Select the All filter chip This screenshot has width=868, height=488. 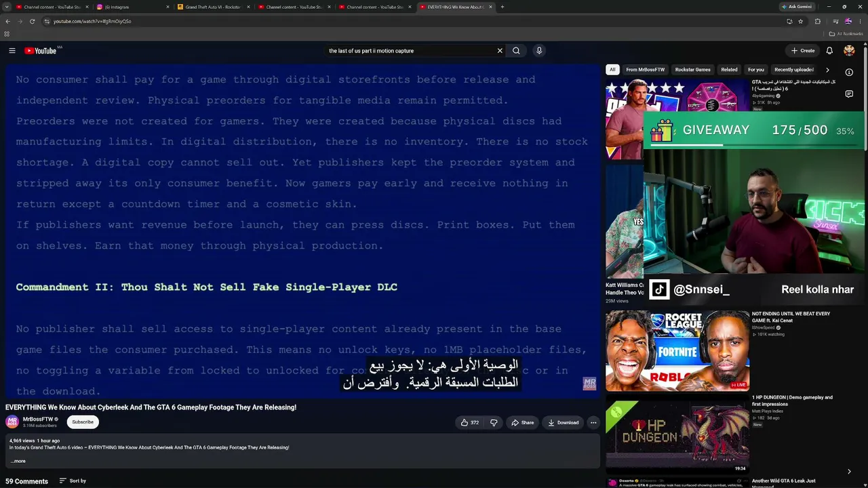[x=612, y=70]
